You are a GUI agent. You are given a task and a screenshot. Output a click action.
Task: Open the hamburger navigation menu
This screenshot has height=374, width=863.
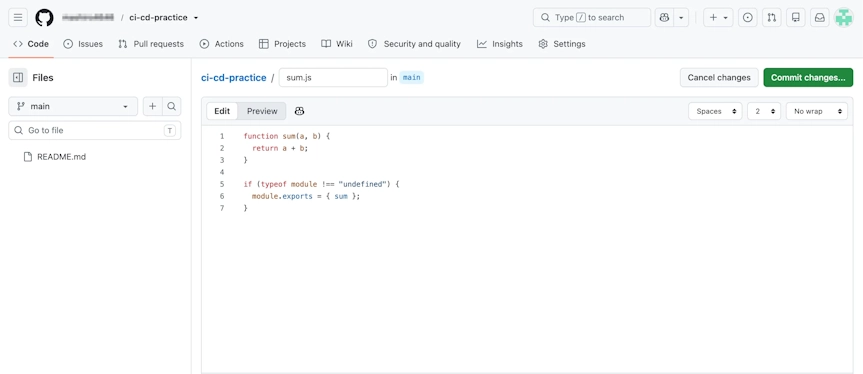tap(18, 18)
